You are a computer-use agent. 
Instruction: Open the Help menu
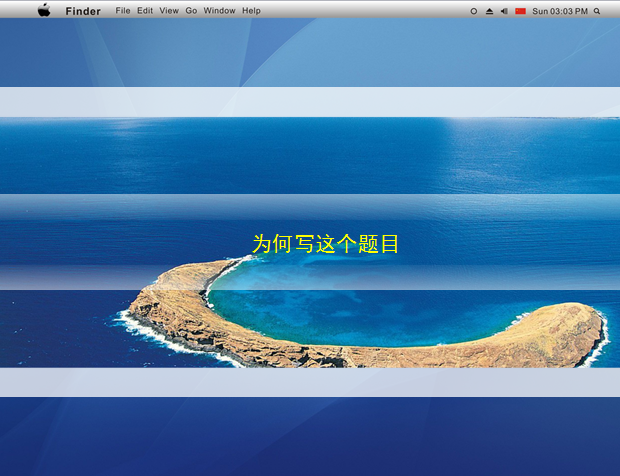251,11
